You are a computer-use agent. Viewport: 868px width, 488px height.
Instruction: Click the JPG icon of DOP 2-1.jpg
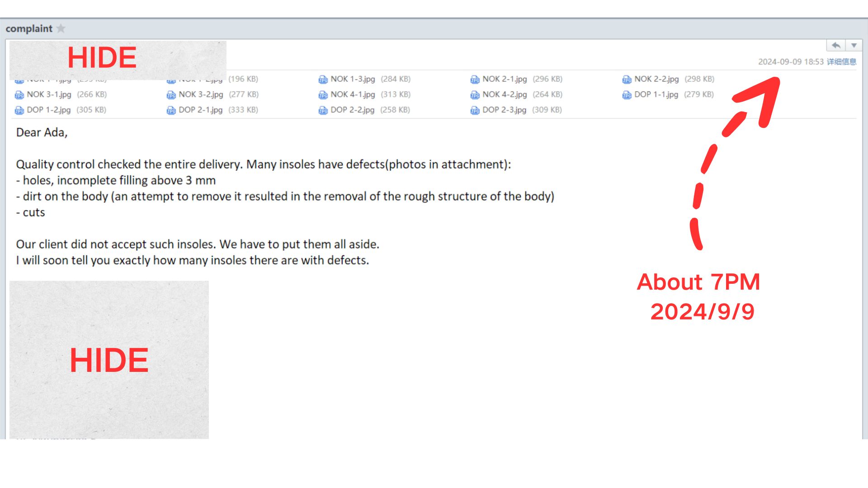click(171, 110)
